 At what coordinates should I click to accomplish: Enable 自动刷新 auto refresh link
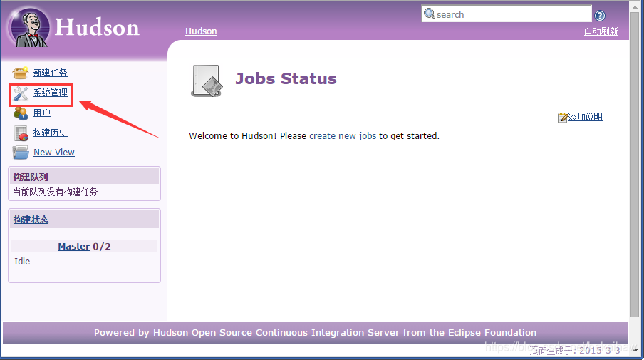click(601, 31)
